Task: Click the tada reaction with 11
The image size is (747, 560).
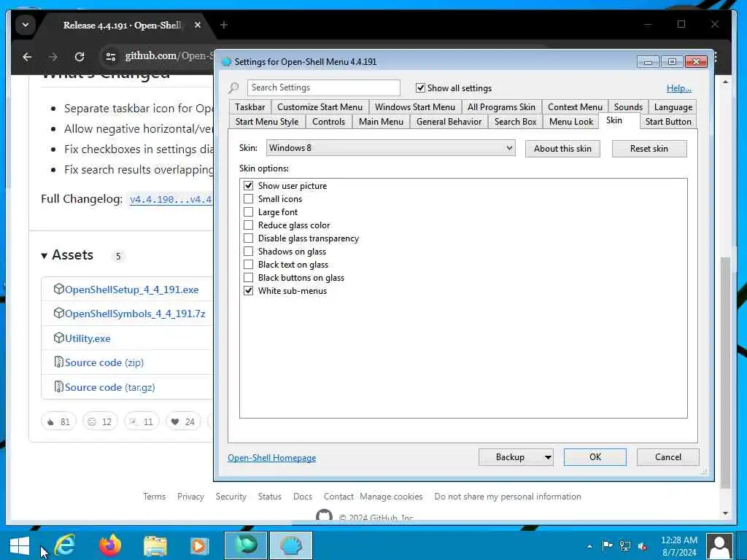Action: click(142, 421)
